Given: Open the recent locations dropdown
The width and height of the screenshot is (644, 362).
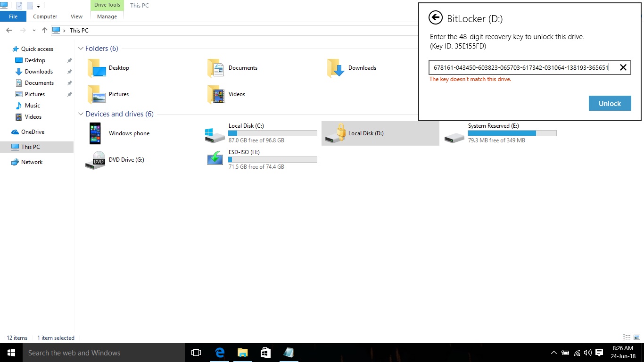Looking at the screenshot, I should click(34, 30).
